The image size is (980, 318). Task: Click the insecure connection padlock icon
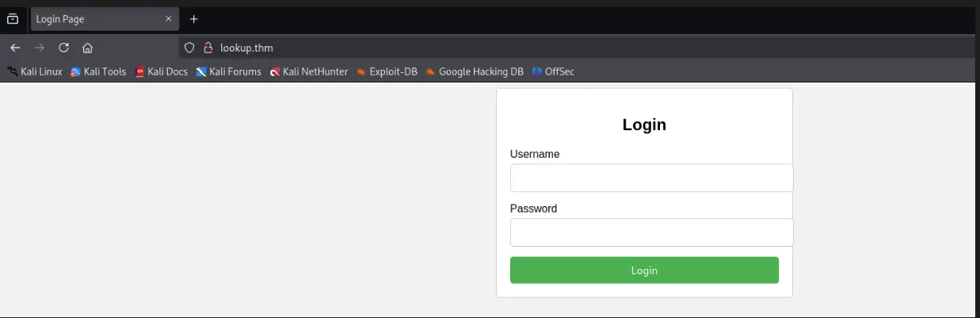point(208,48)
